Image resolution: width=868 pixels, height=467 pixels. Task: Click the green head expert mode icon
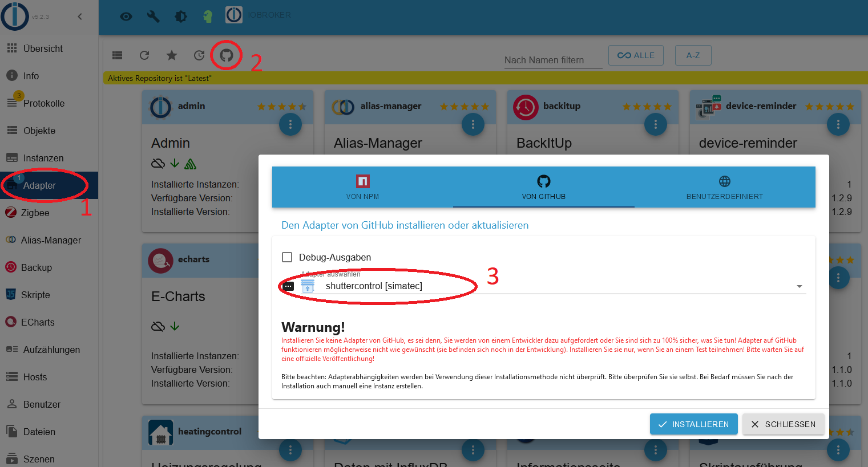point(208,17)
